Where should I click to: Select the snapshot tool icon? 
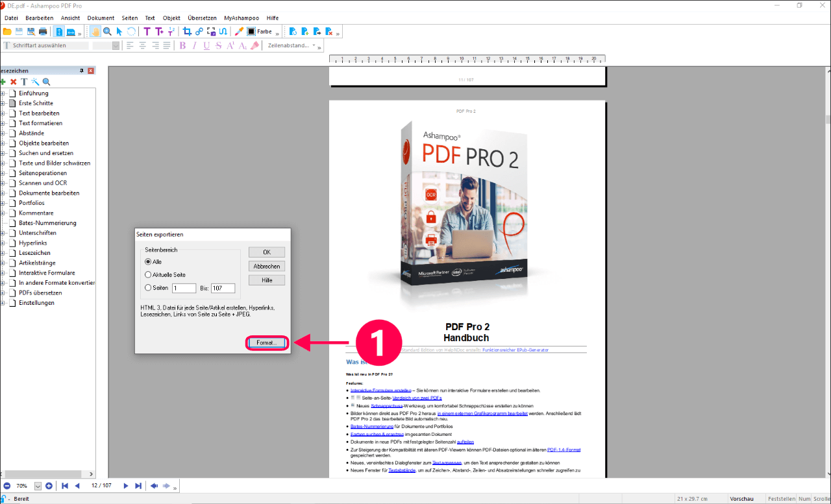point(211,31)
